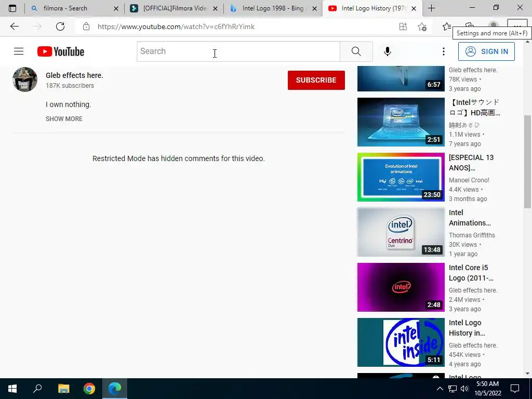The image size is (532, 399).
Task: Open the Intel Logo History in... title
Action: pos(467,328)
